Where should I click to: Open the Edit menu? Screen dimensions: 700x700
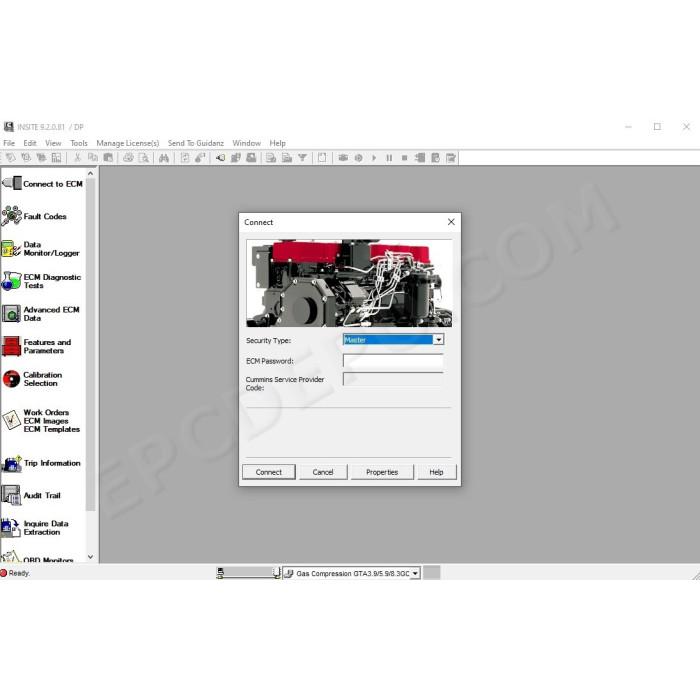coord(30,143)
